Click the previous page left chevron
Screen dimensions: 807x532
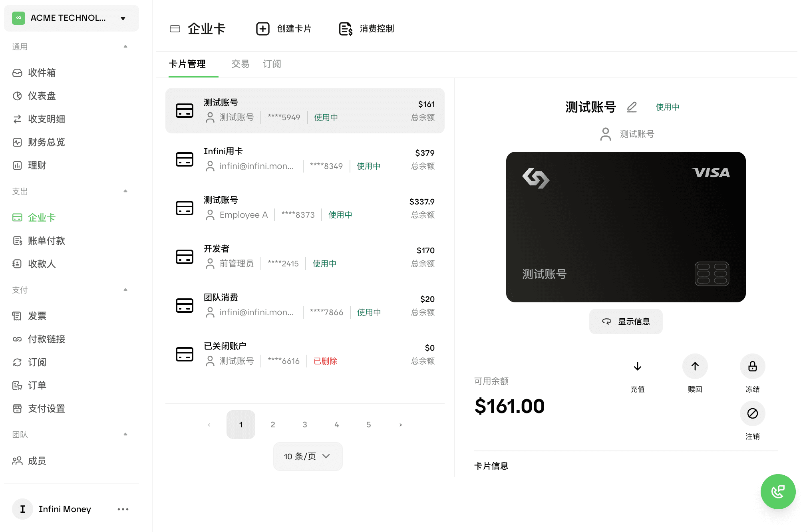coord(209,425)
